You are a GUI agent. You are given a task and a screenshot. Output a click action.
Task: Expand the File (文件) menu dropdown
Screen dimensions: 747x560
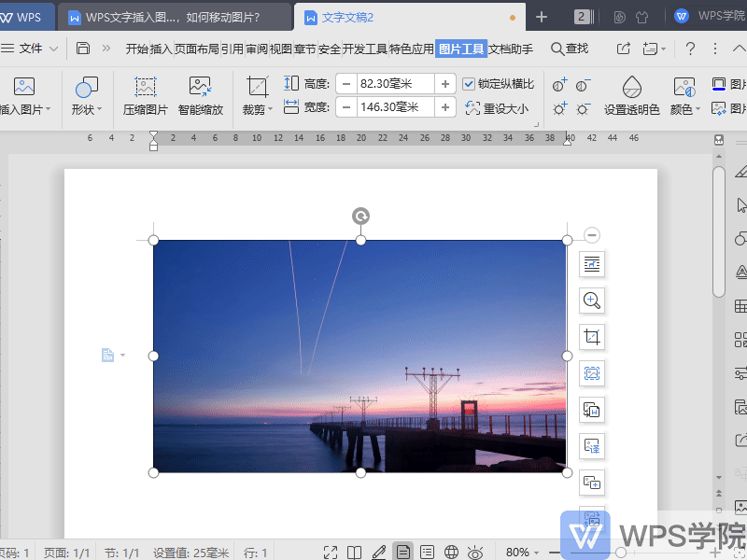pos(53,49)
